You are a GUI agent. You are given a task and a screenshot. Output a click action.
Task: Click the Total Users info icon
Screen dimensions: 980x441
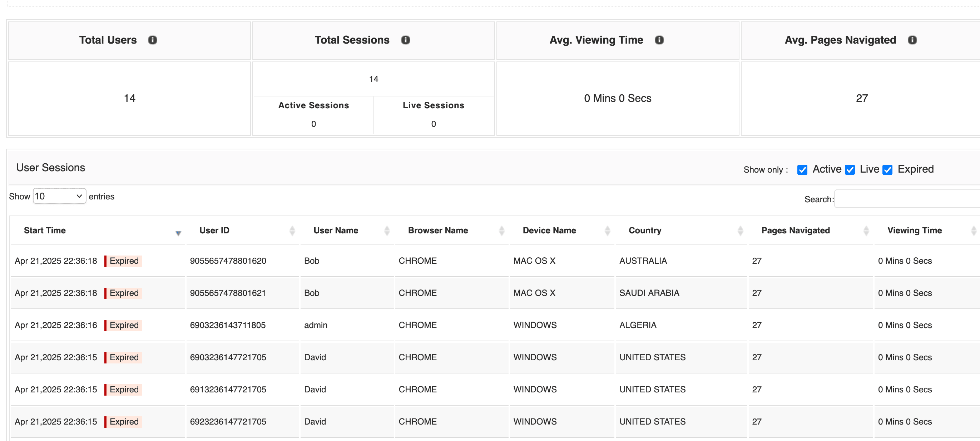[153, 40]
